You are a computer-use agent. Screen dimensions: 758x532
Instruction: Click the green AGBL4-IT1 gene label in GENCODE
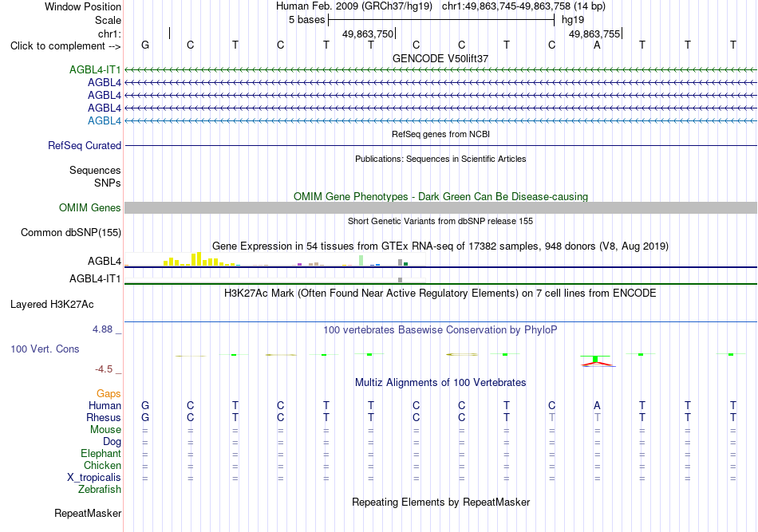click(x=95, y=69)
